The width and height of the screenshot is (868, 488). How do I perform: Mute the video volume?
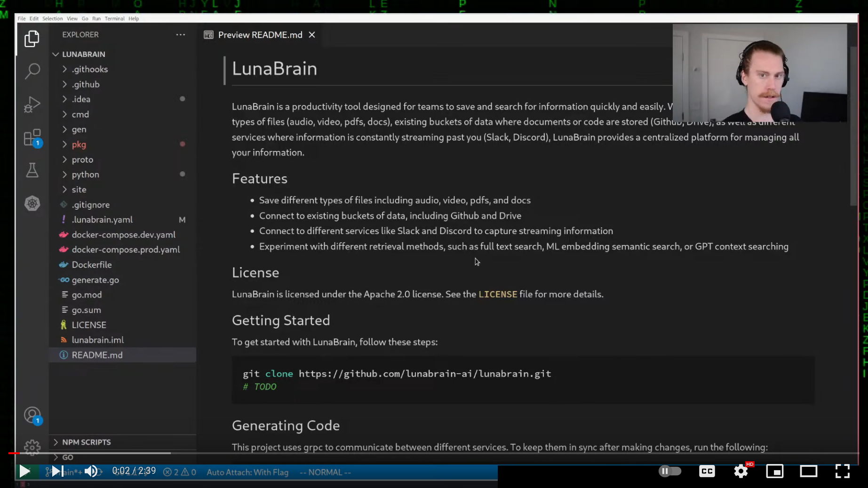tap(91, 471)
